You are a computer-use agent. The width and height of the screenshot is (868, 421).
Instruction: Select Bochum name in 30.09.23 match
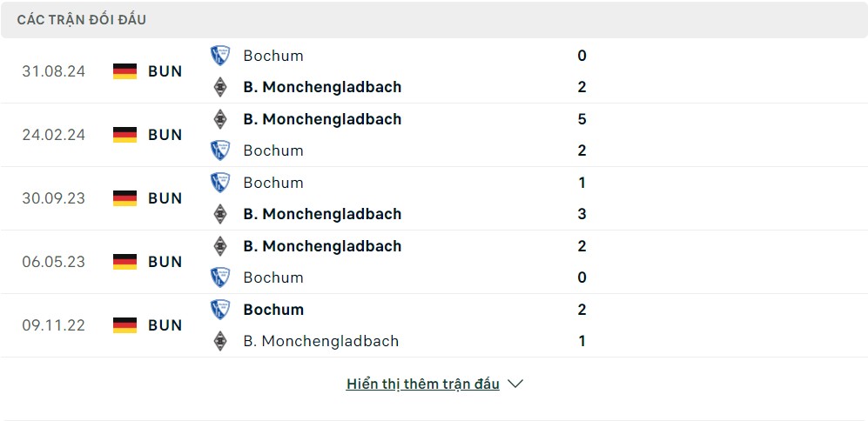coord(273,183)
